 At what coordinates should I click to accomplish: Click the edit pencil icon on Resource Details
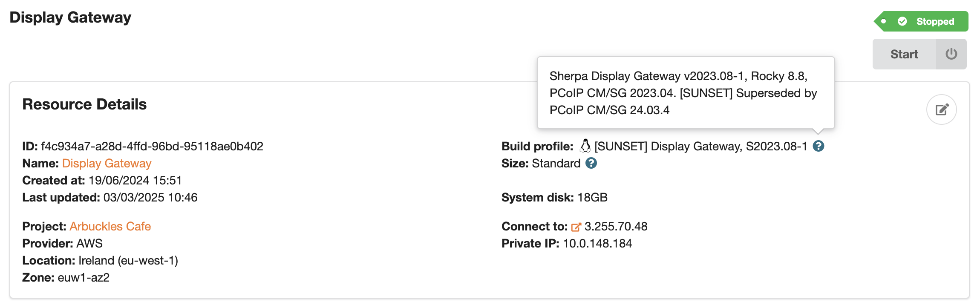(941, 109)
